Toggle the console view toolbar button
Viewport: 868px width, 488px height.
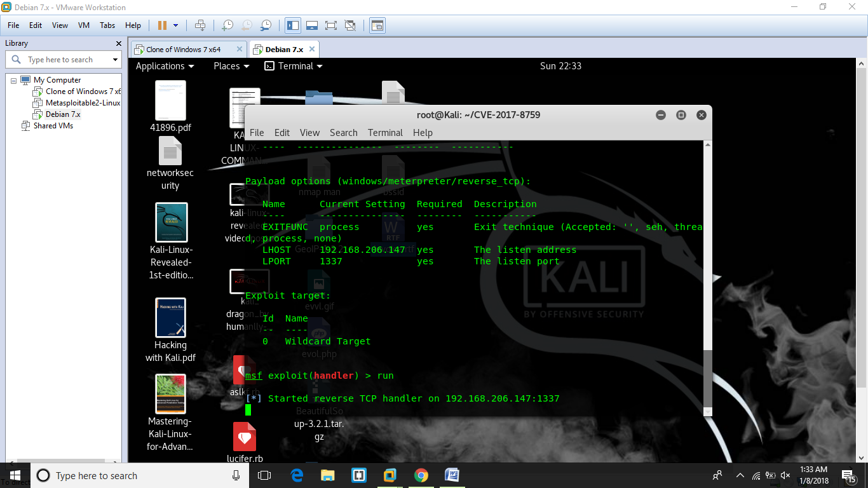click(x=377, y=25)
